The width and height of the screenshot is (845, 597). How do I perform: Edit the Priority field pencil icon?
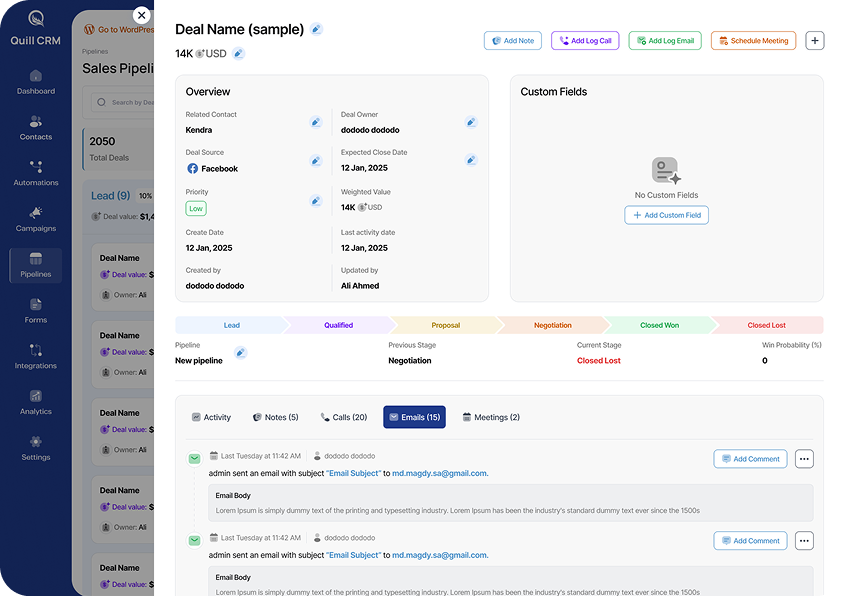point(315,200)
